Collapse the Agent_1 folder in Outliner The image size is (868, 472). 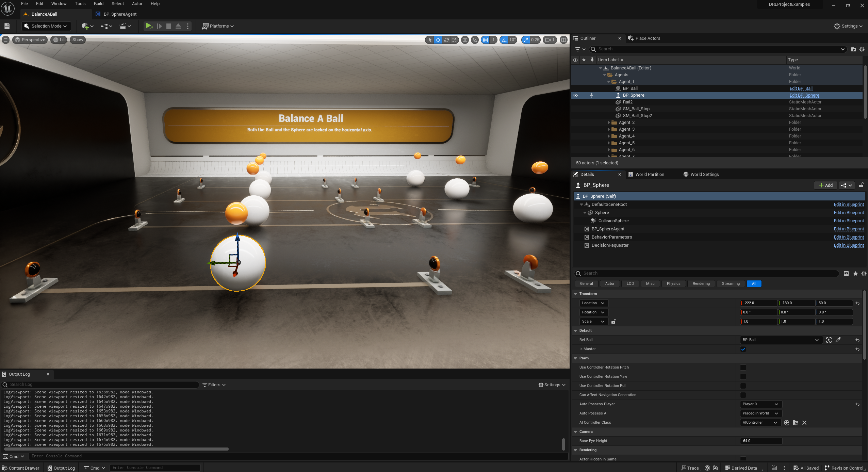(609, 82)
